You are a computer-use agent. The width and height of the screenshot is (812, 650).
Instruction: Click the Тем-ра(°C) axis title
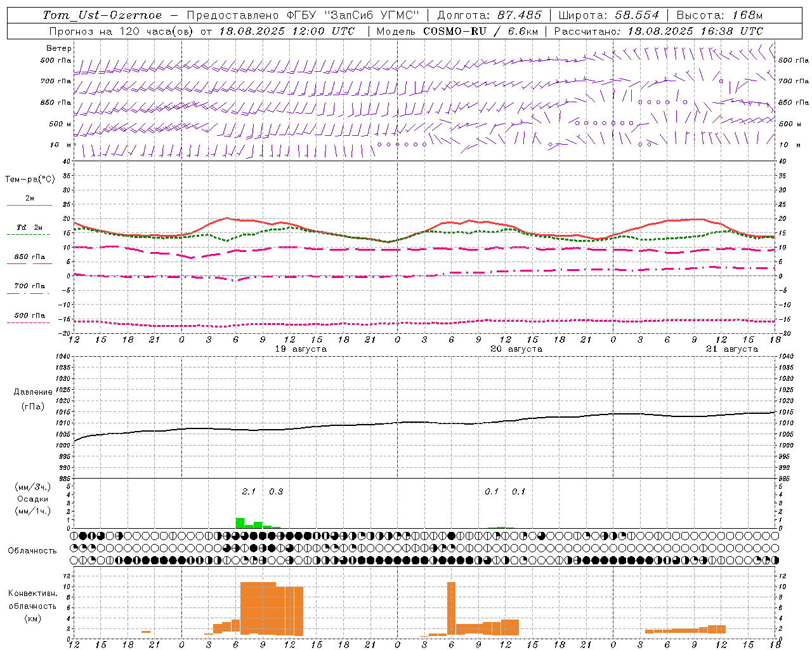point(30,180)
